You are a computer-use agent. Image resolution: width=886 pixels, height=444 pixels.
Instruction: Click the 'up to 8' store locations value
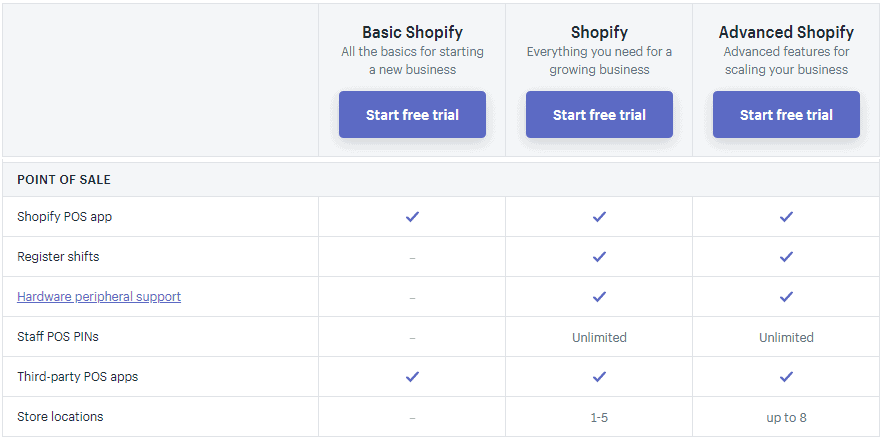pyautogui.click(x=786, y=417)
